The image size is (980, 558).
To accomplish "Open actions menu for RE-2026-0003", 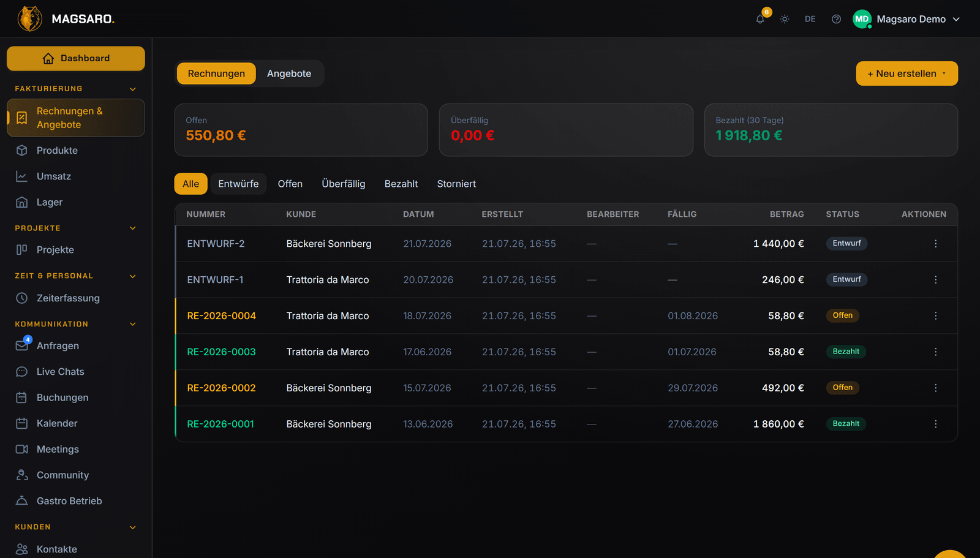I will [935, 352].
